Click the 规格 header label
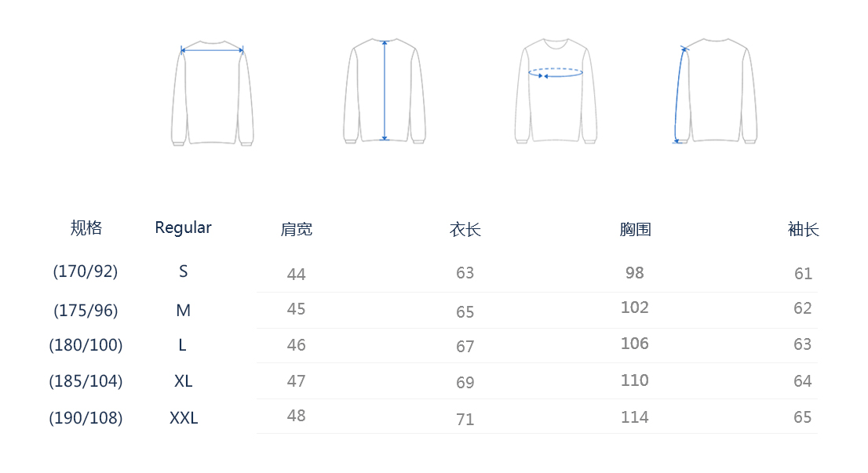The width and height of the screenshot is (868, 473). (86, 227)
